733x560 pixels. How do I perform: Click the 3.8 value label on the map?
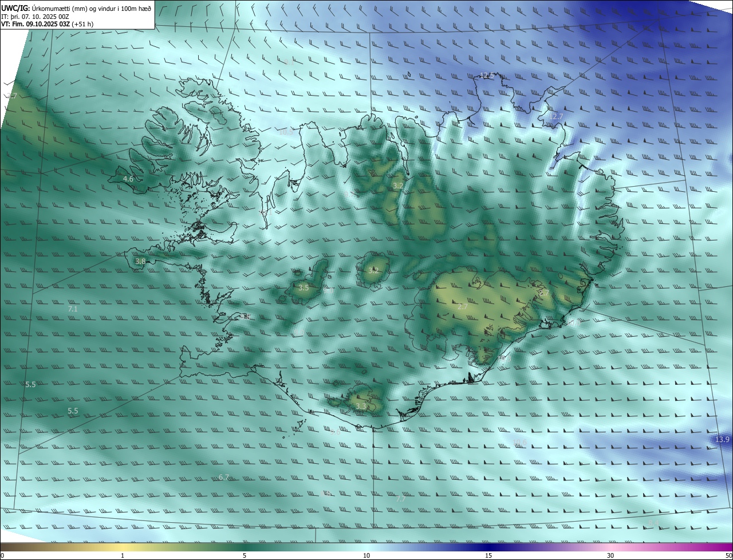(140, 261)
